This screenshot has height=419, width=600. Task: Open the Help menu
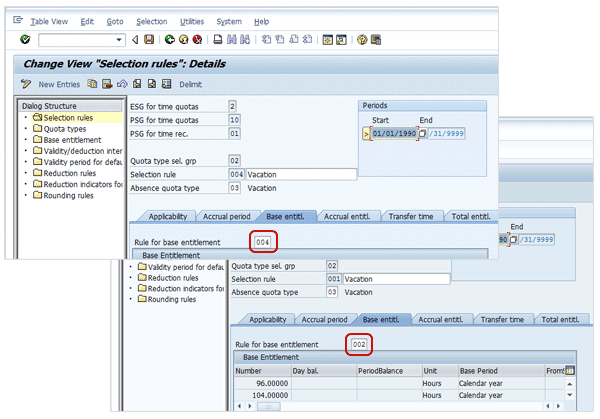click(261, 22)
